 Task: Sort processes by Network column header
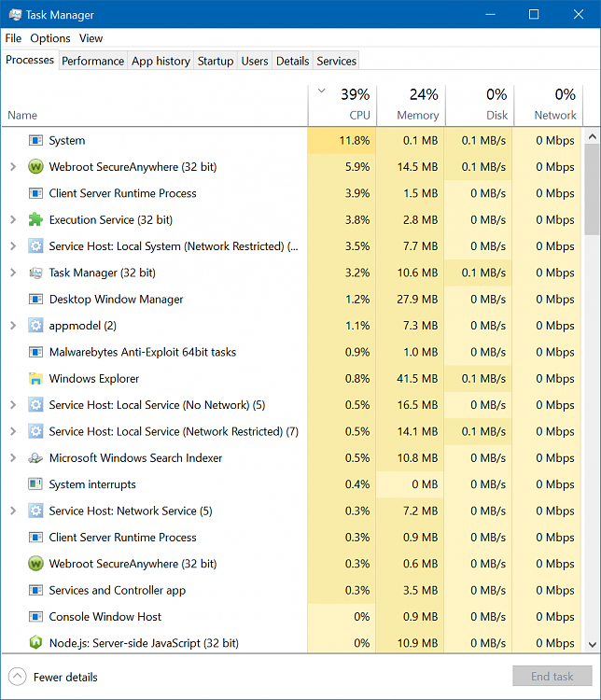[x=549, y=105]
